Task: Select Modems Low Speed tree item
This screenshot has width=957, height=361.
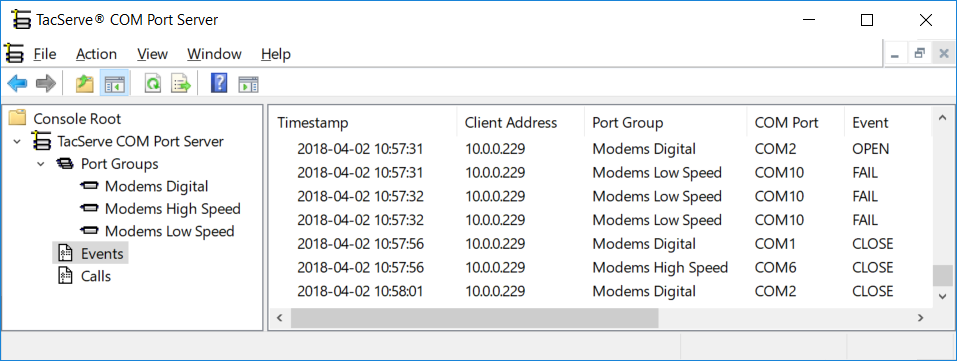Action: [x=170, y=232]
